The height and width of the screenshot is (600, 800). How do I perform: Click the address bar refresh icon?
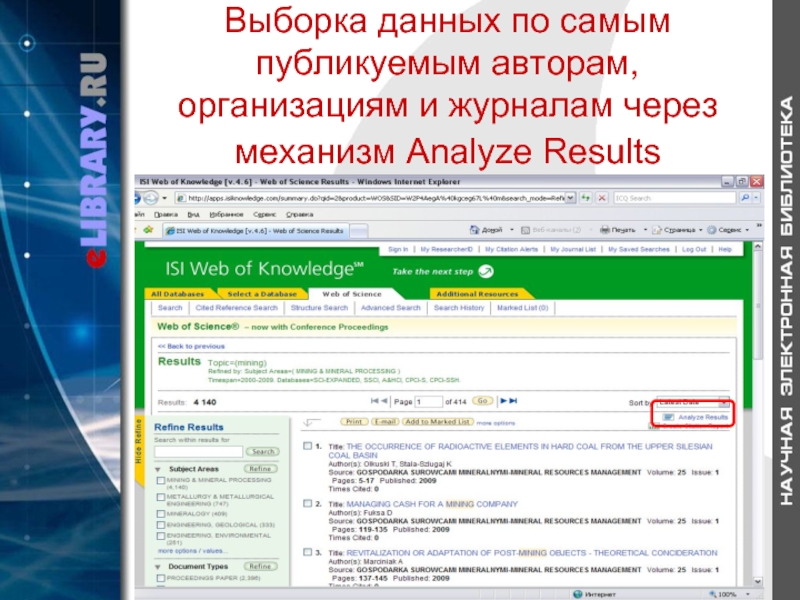(585, 197)
